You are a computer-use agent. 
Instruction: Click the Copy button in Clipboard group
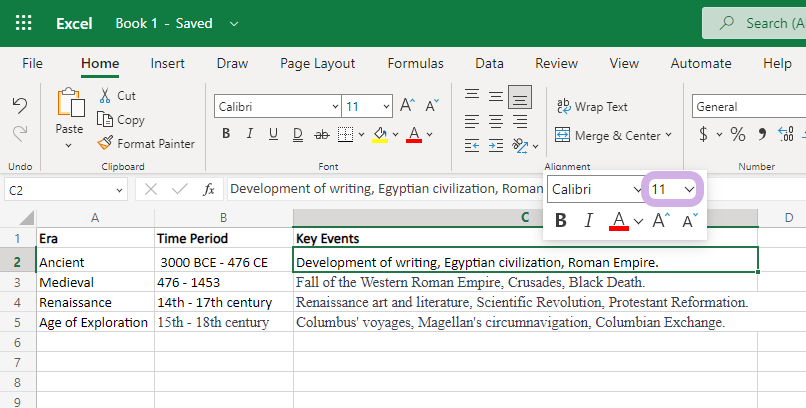[121, 120]
